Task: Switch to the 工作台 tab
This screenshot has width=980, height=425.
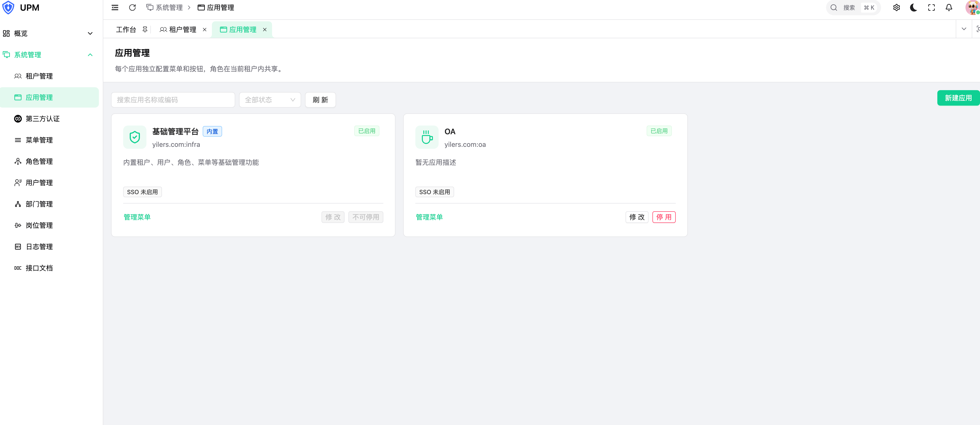Action: pos(126,30)
